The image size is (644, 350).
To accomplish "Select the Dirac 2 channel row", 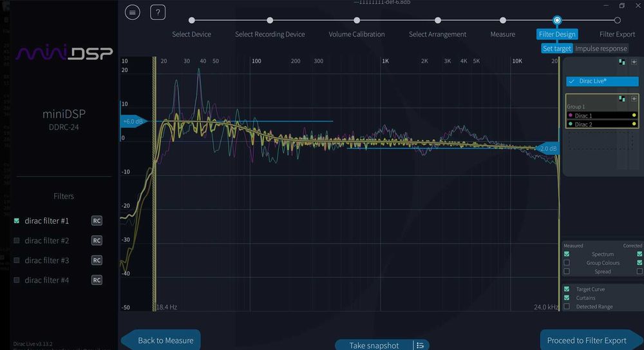I will (602, 124).
